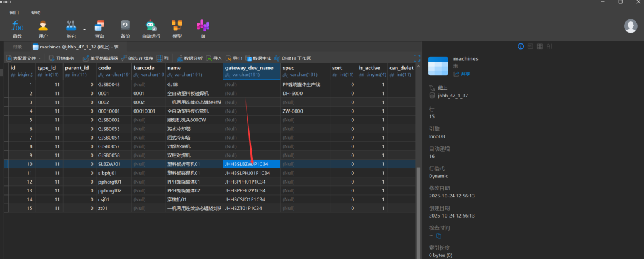The width and height of the screenshot is (644, 259).
Task: Open the 函数 (Function) toolbar icon
Action: coord(17,28)
